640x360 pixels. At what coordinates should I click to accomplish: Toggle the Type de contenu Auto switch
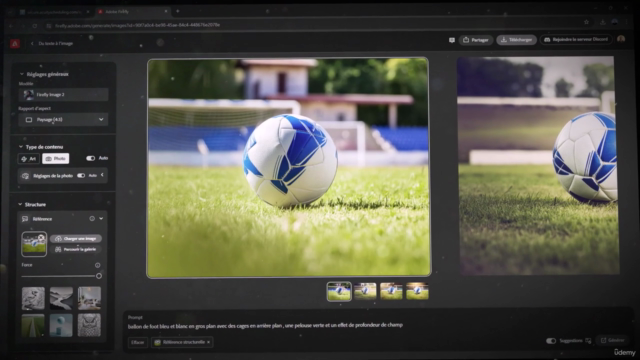(91, 158)
